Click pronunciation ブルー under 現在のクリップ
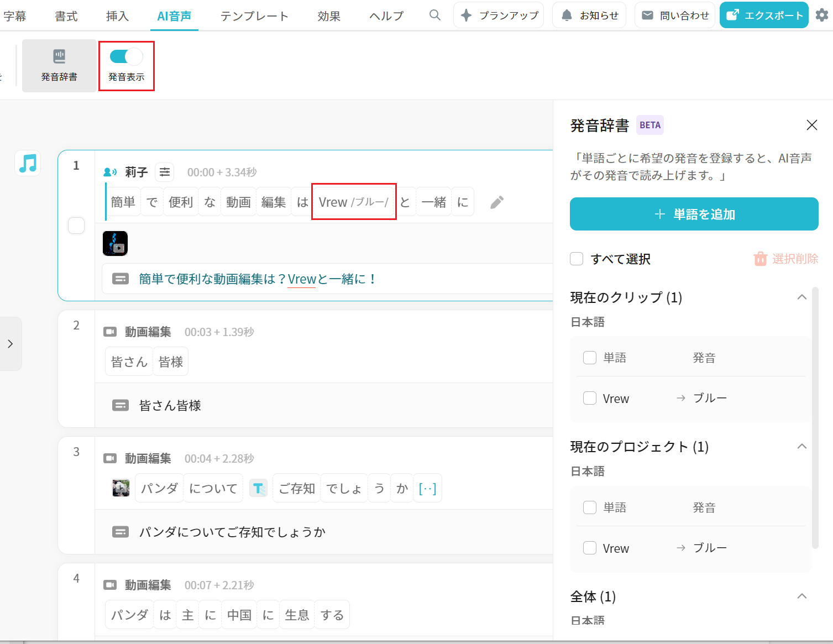The width and height of the screenshot is (833, 644). [710, 398]
